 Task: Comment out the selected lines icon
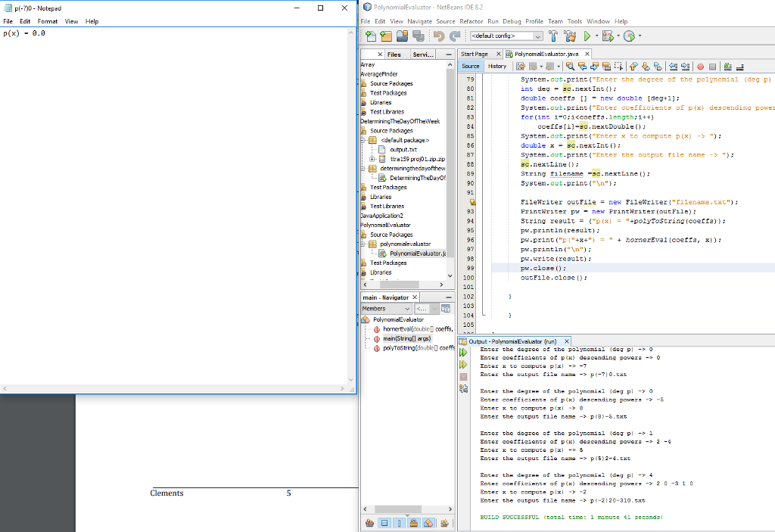click(727, 66)
